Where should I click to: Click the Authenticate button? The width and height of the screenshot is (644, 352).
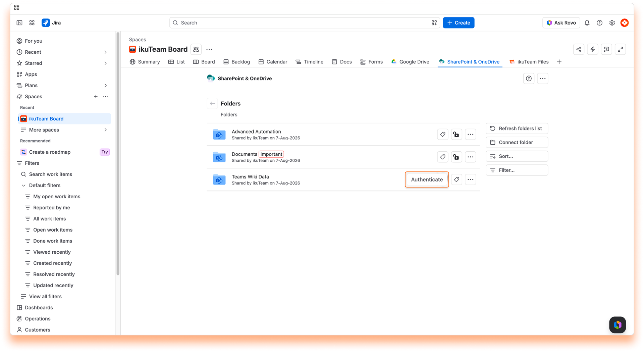[427, 180]
